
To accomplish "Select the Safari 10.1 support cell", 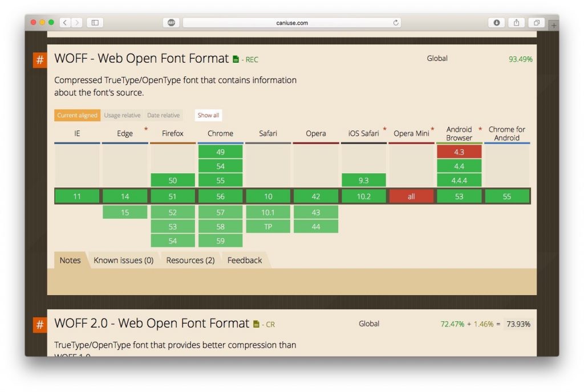I will point(268,213).
